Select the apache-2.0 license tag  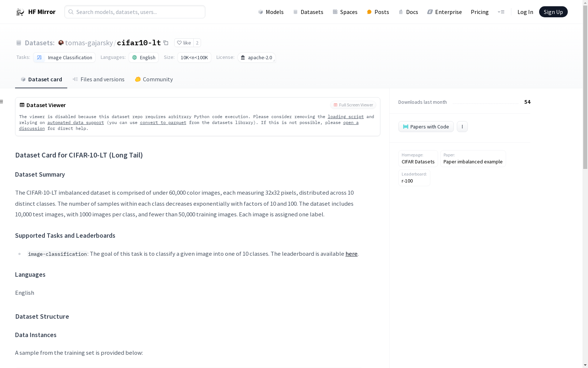tap(257, 57)
